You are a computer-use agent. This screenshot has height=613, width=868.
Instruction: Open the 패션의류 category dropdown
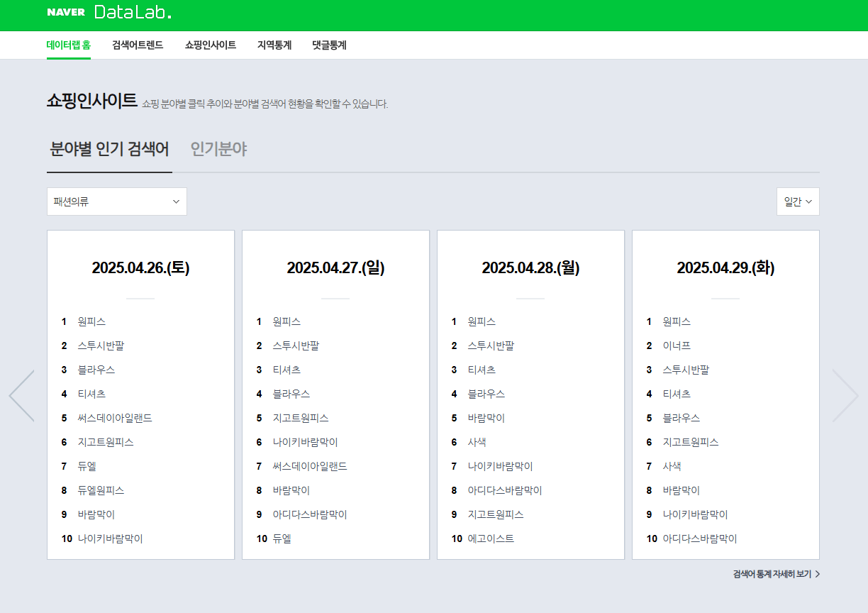click(117, 201)
